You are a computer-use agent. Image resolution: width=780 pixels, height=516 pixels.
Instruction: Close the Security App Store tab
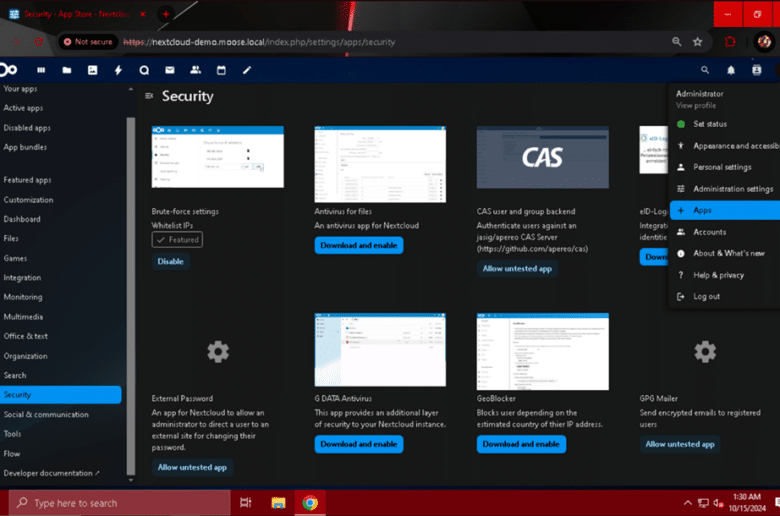pos(143,14)
